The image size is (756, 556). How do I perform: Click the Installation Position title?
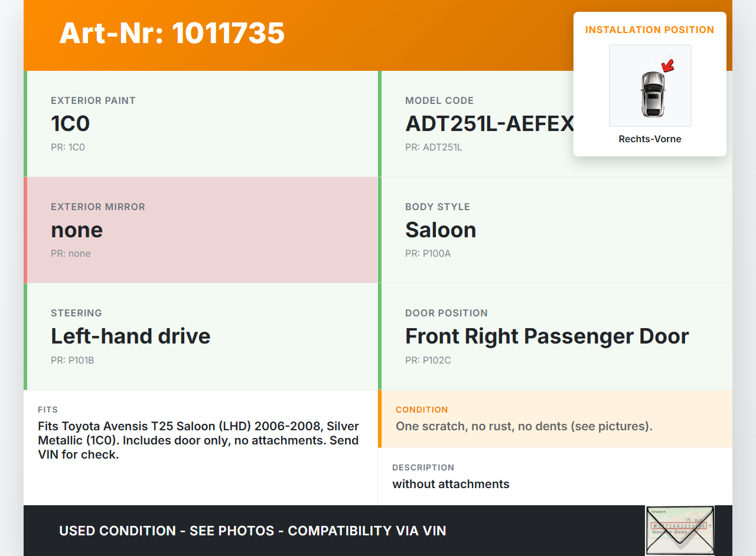click(x=650, y=30)
